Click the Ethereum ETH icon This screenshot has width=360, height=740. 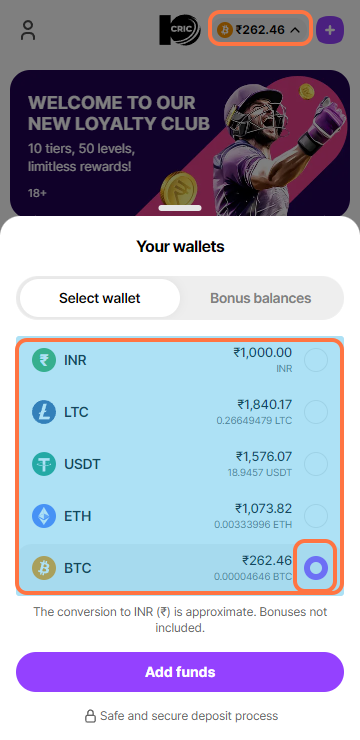[44, 516]
